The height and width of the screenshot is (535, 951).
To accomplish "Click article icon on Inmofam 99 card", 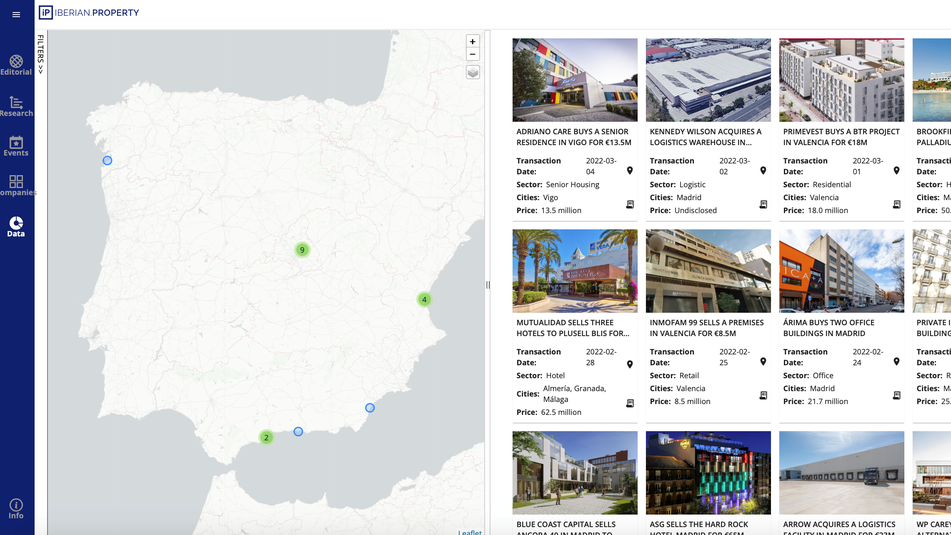I will click(764, 395).
